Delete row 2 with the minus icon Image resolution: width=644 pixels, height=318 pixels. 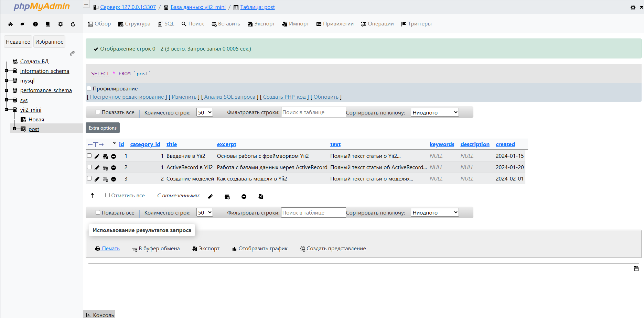coord(114,168)
